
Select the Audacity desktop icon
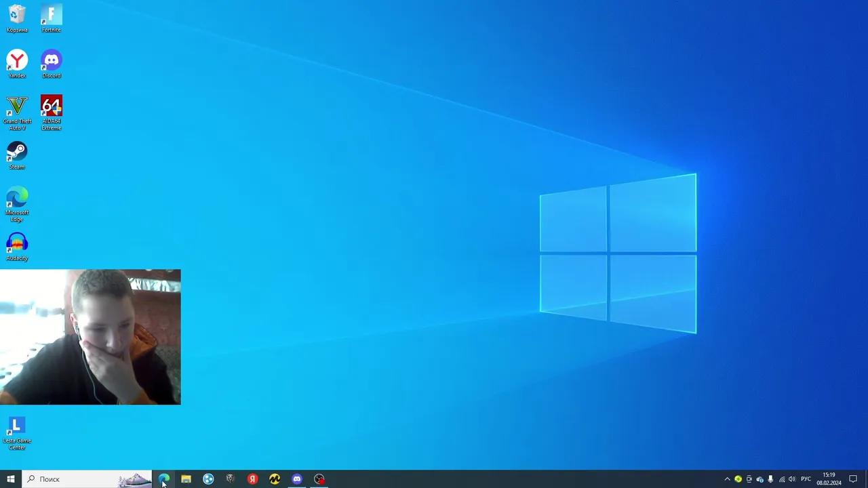[17, 246]
